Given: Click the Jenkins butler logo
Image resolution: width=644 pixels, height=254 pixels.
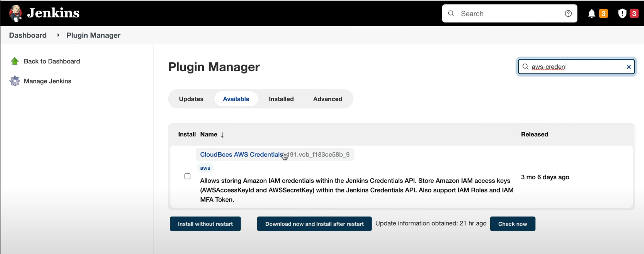Looking at the screenshot, I should 15,14.
